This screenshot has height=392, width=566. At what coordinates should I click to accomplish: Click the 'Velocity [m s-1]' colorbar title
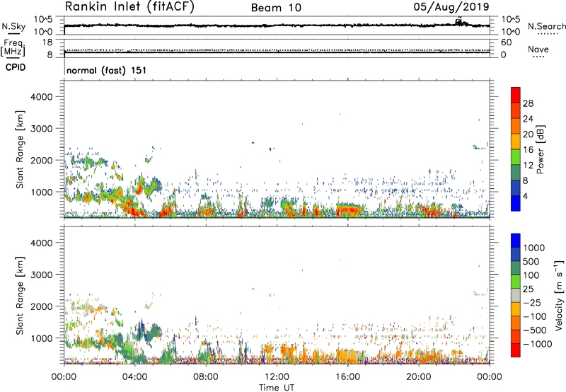point(559,295)
